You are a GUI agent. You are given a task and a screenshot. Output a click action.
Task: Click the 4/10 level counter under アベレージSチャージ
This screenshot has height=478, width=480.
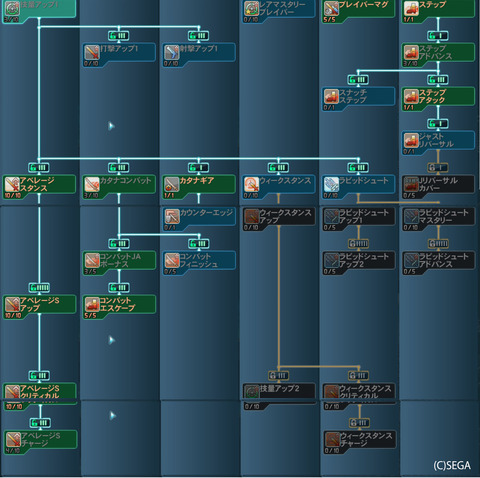13,451
